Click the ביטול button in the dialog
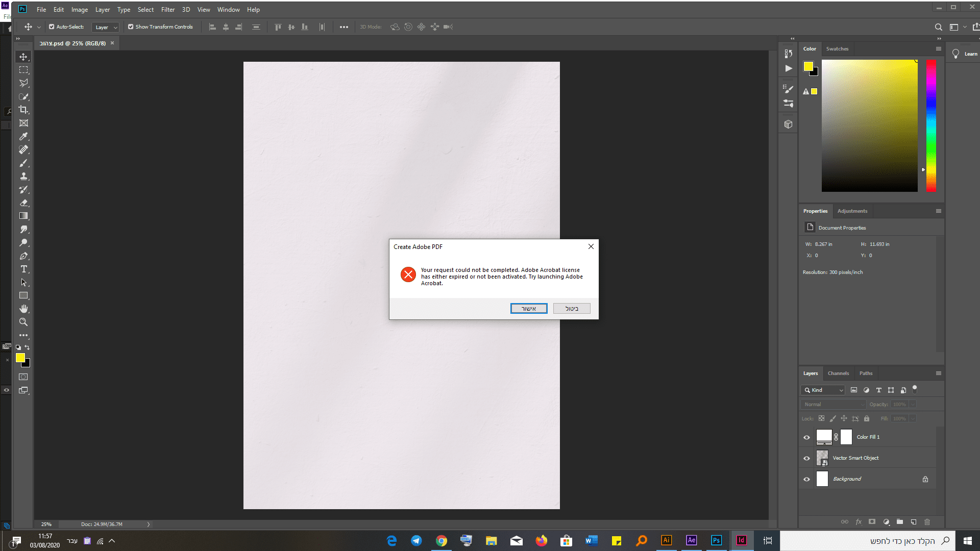The height and width of the screenshot is (551, 980). tap(572, 309)
